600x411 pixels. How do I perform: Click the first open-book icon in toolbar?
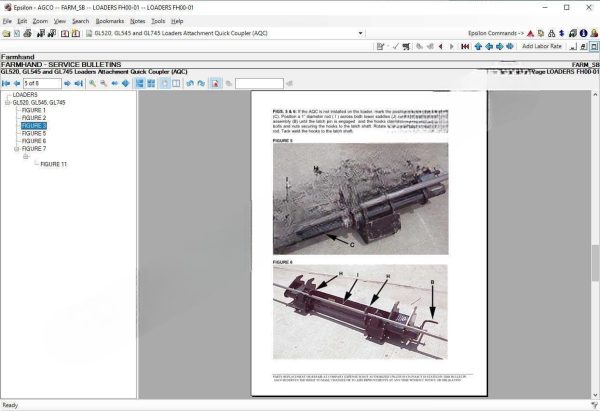coord(65,34)
